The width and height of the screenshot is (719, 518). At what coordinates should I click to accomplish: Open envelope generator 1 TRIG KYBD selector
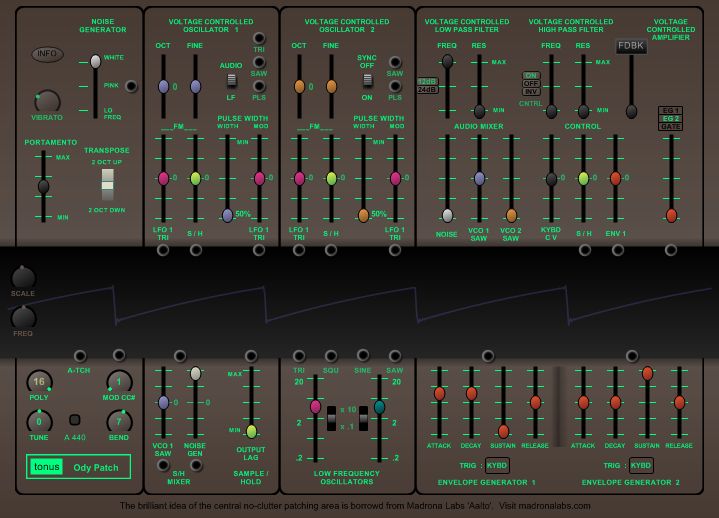497,465
